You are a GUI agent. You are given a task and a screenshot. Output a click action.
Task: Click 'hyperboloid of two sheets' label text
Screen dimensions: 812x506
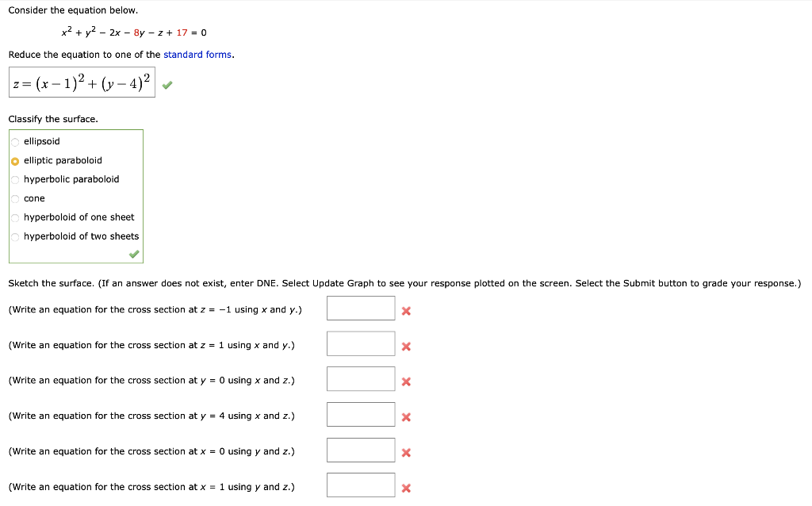pos(82,236)
